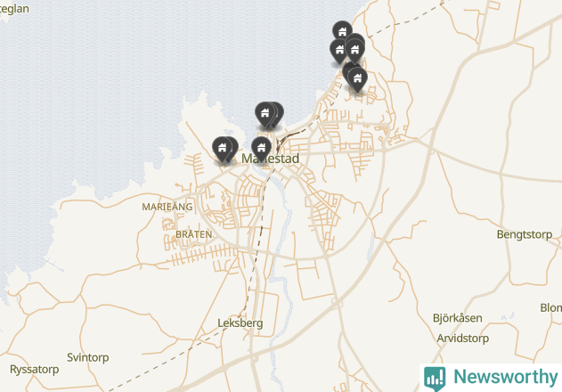Screen dimensions: 562x392
Task: Select the hidden marker behind the harbor house marker
Action: [280, 113]
